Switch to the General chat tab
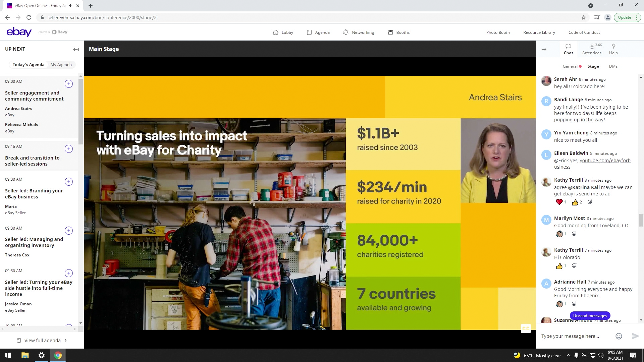 click(570, 66)
